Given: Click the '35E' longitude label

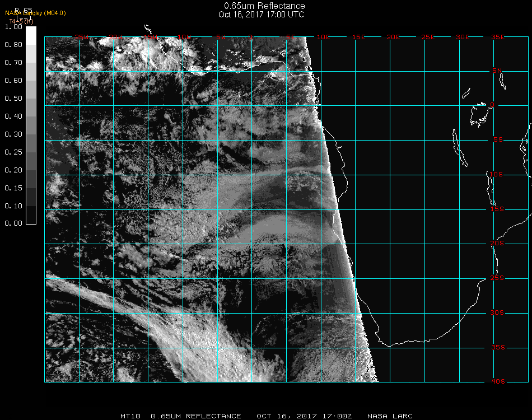Looking at the screenshot, I should (x=498, y=37).
